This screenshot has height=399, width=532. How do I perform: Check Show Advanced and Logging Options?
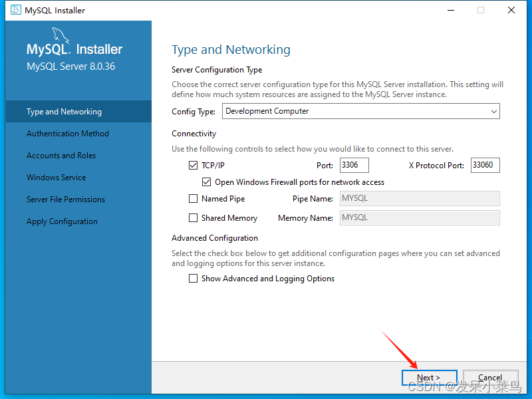click(x=193, y=279)
